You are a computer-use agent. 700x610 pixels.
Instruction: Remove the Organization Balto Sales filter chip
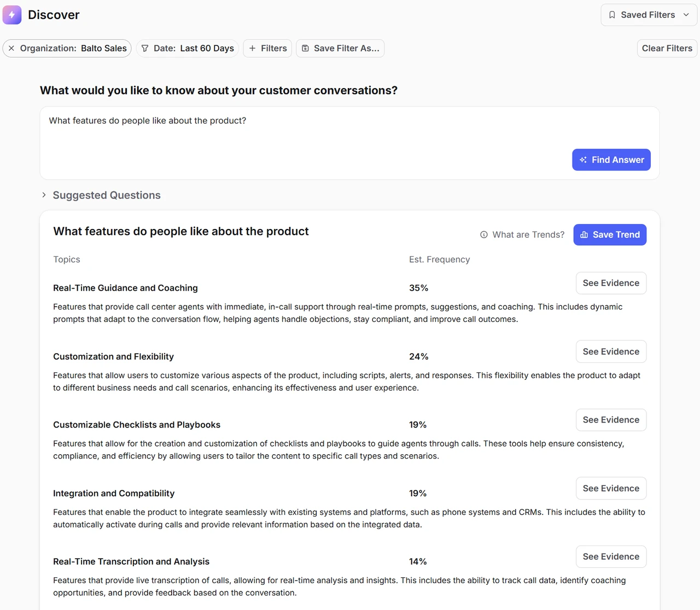pyautogui.click(x=11, y=48)
